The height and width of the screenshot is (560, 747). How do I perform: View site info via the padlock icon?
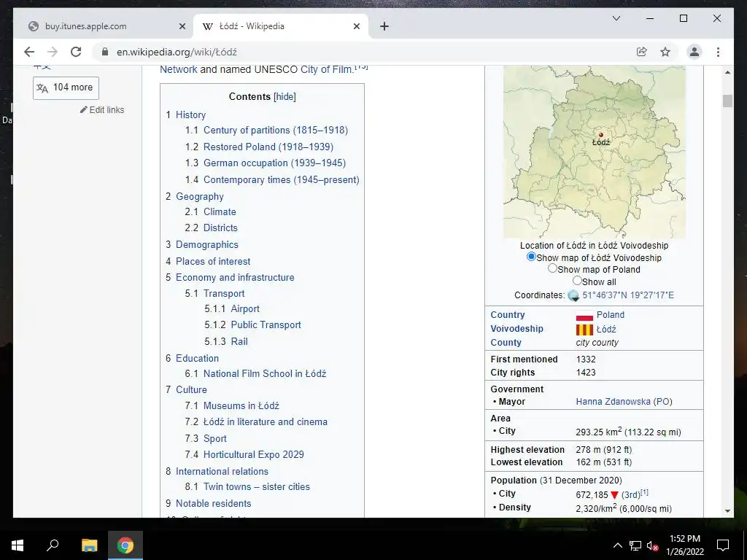tap(105, 52)
